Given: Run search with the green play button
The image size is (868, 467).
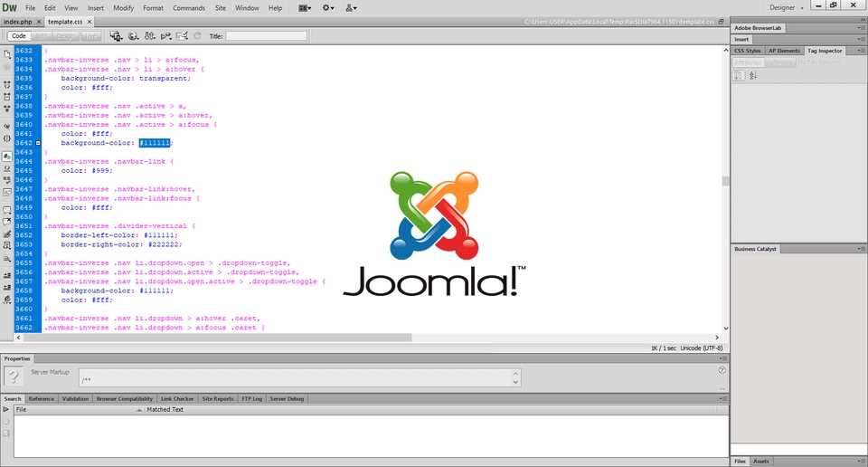Looking at the screenshot, I should click(6, 409).
